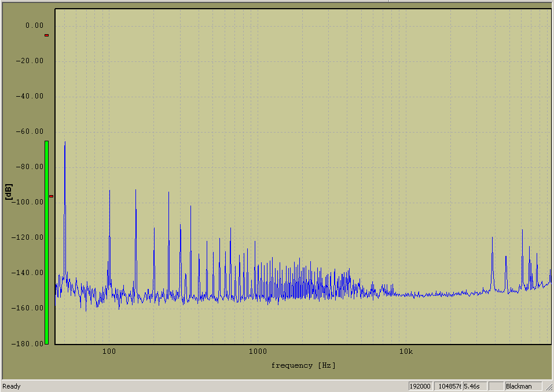The image size is (554, 392).
Task: Click the tallest spectrum peak near 50 Hz
Action: (65, 142)
